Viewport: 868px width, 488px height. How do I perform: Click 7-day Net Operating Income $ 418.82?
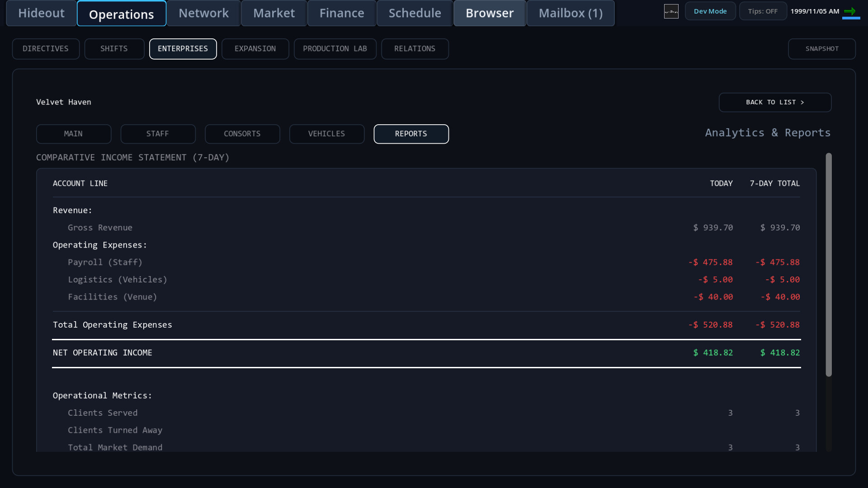tap(780, 353)
